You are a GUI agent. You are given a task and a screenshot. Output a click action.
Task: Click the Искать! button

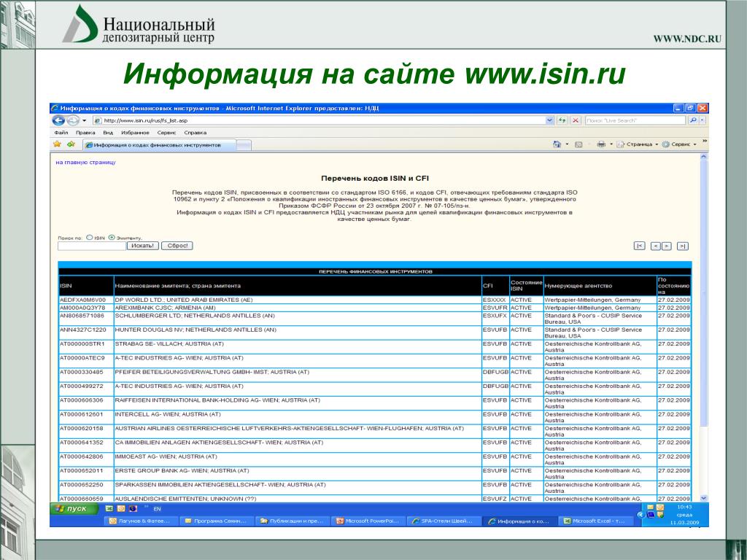pyautogui.click(x=143, y=246)
